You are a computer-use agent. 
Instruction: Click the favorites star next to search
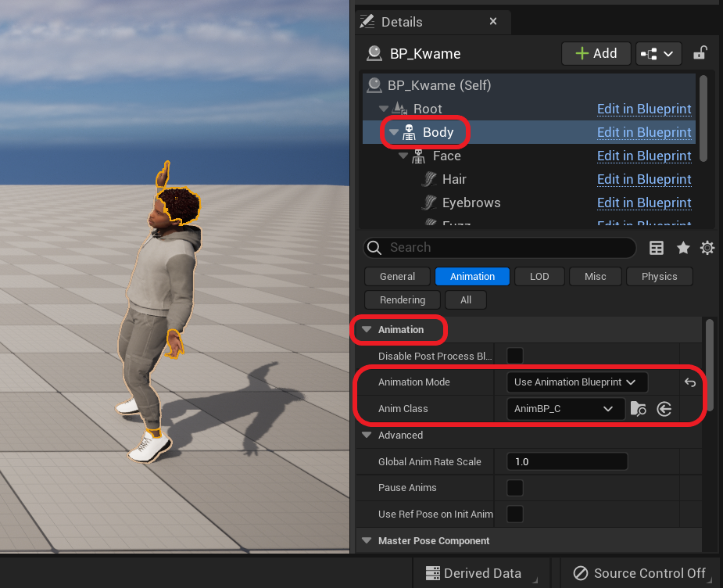click(683, 248)
